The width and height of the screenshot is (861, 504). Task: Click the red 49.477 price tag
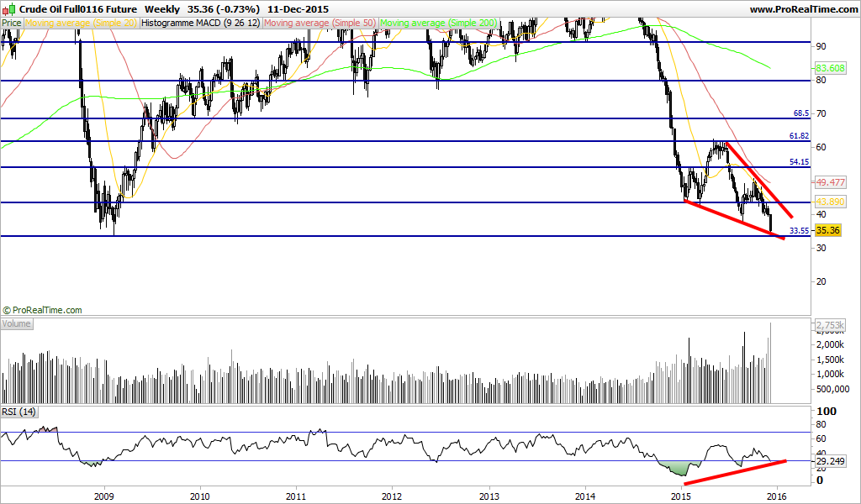[x=830, y=182]
